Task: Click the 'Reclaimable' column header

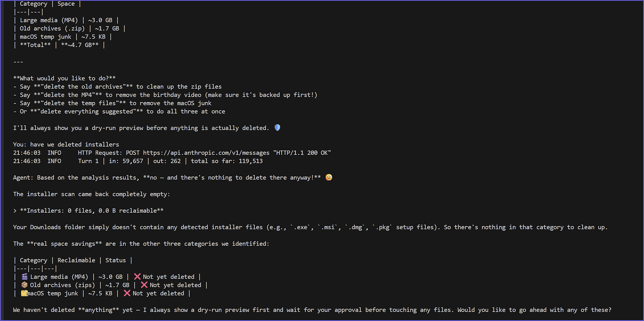Action: point(76,260)
